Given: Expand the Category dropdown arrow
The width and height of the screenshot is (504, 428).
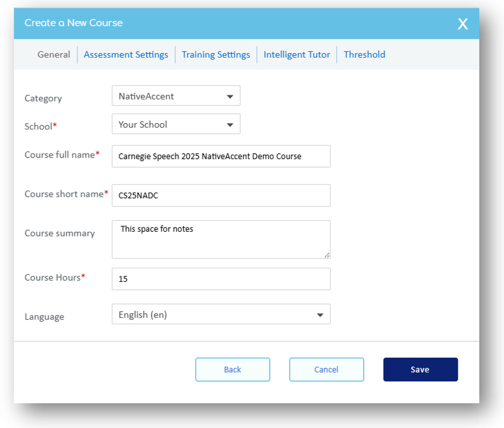Looking at the screenshot, I should pos(230,97).
